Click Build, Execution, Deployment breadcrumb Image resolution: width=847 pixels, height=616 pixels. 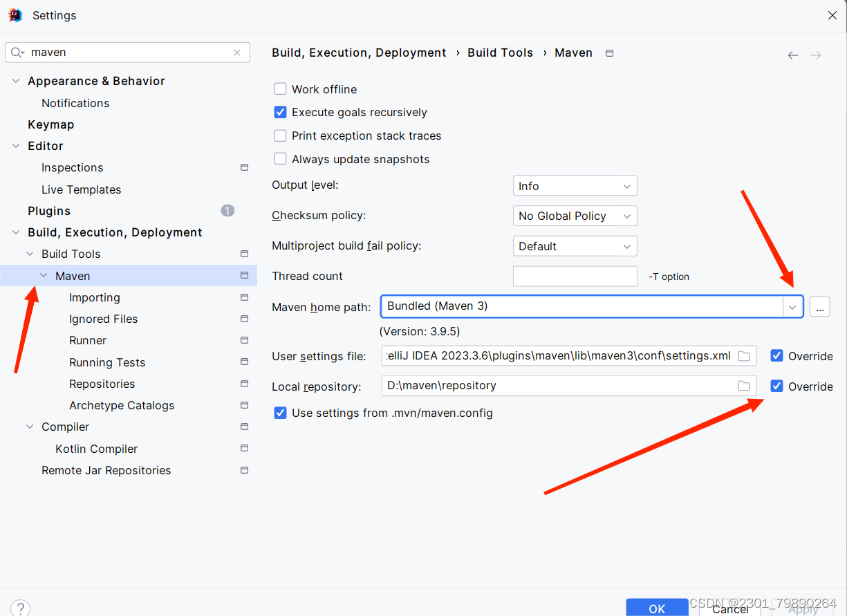click(x=359, y=53)
